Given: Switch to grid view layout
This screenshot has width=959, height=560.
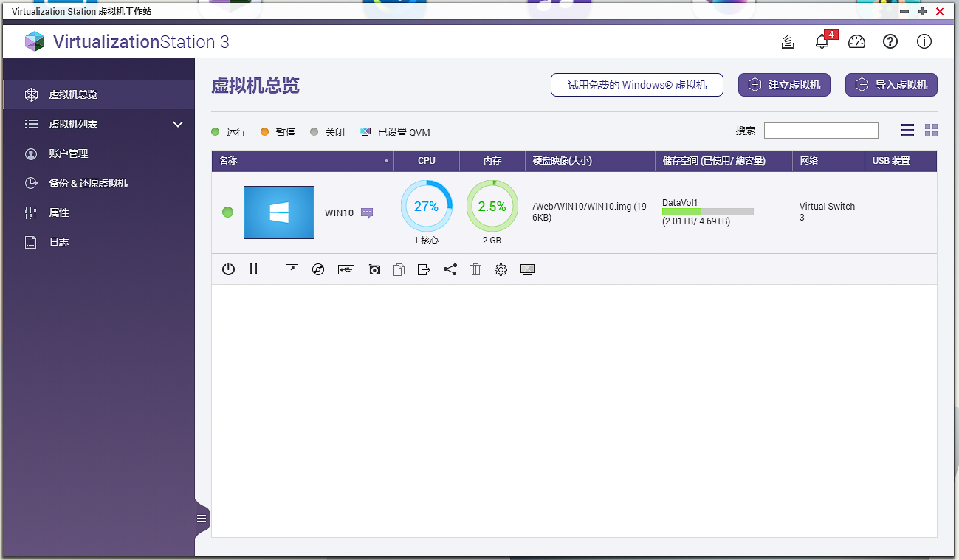Looking at the screenshot, I should (x=931, y=131).
